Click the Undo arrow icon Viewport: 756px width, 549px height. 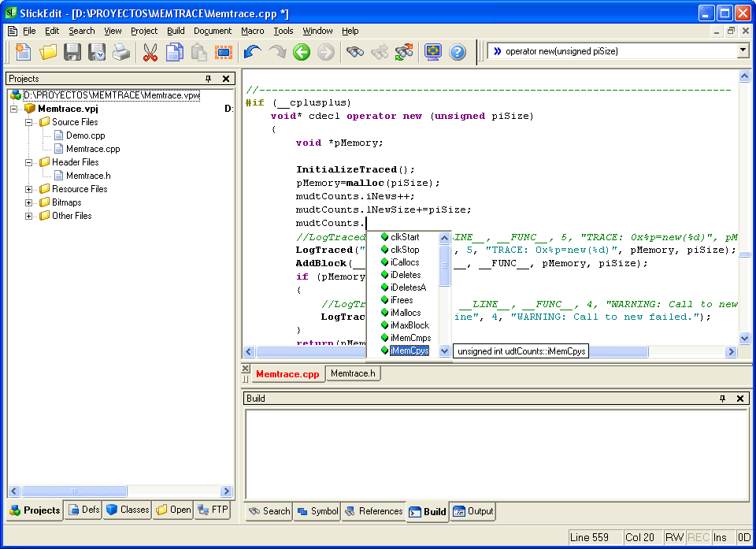[253, 53]
